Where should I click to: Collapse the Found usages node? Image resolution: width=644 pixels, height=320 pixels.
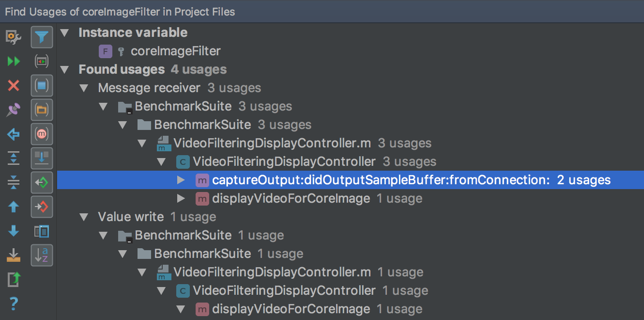click(x=64, y=70)
